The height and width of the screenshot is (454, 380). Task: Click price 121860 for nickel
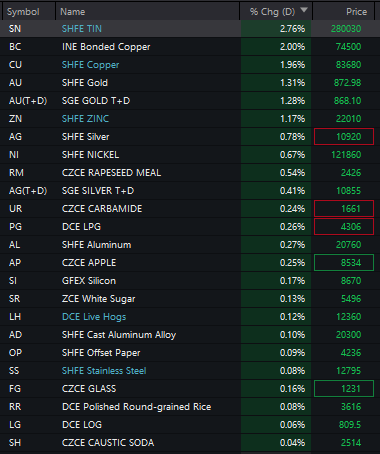point(346,155)
